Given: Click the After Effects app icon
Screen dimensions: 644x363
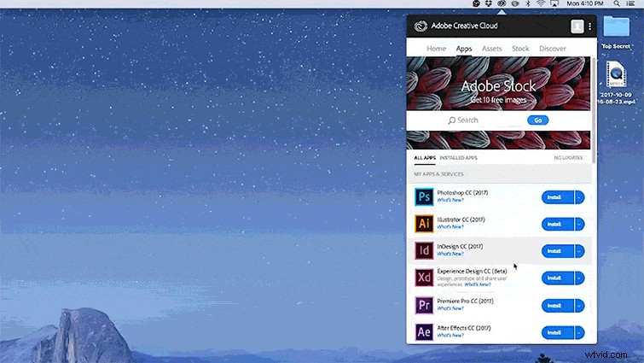Looking at the screenshot, I should coord(424,331).
